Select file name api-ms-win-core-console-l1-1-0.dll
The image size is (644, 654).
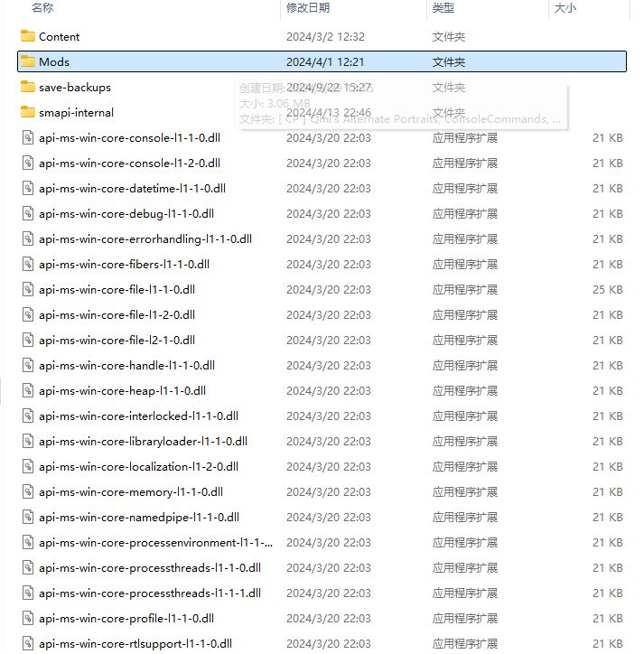[130, 137]
